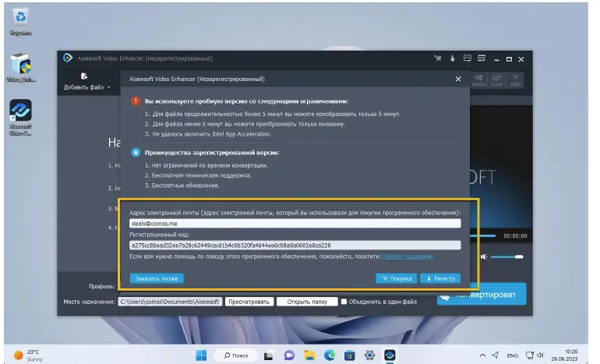Click the playback time 00:00:00

pos(515,235)
